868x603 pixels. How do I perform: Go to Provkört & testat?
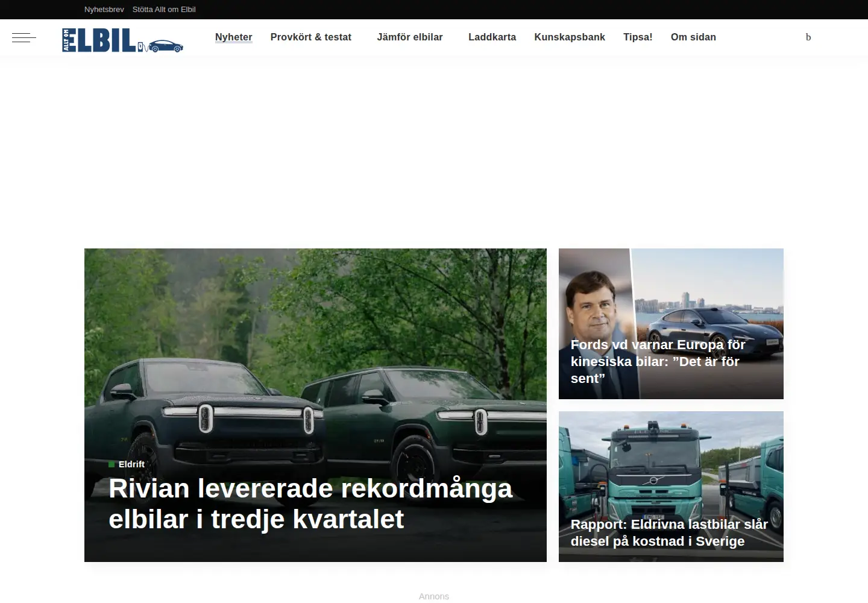pos(310,37)
